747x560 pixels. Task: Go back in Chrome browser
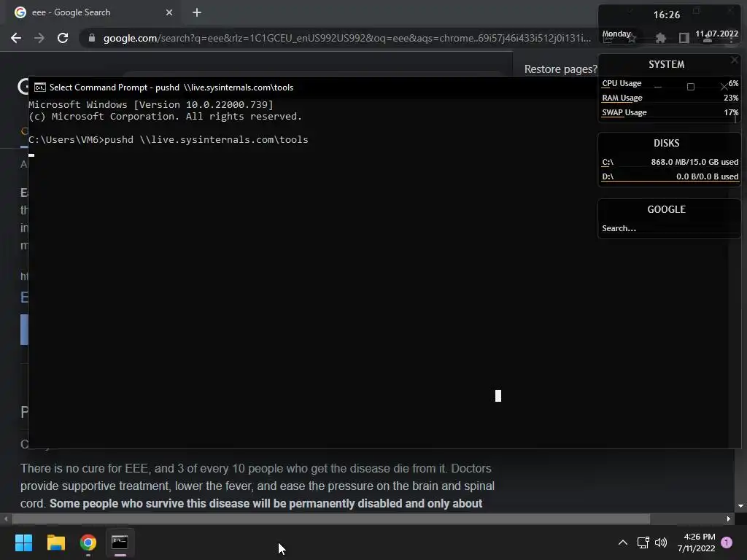(x=16, y=38)
